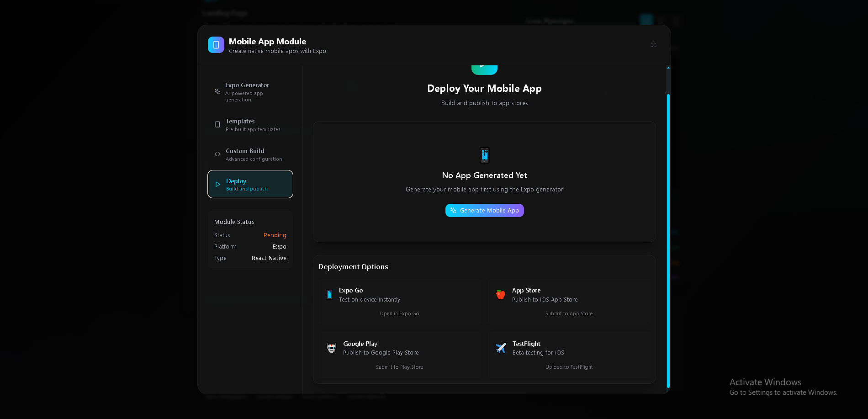Image resolution: width=868 pixels, height=419 pixels.
Task: Click Open in Expo Go
Action: pyautogui.click(x=399, y=313)
